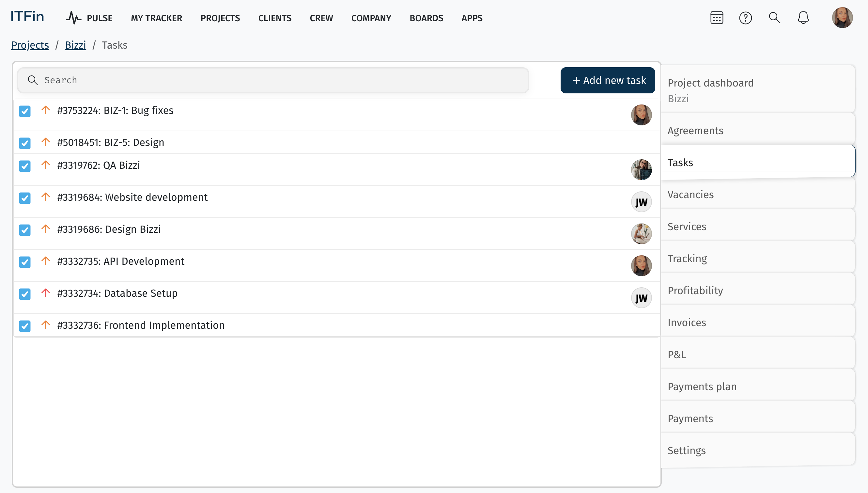The width and height of the screenshot is (868, 493).
Task: Click assignee photo on Design Bizzi task
Action: [x=641, y=234]
